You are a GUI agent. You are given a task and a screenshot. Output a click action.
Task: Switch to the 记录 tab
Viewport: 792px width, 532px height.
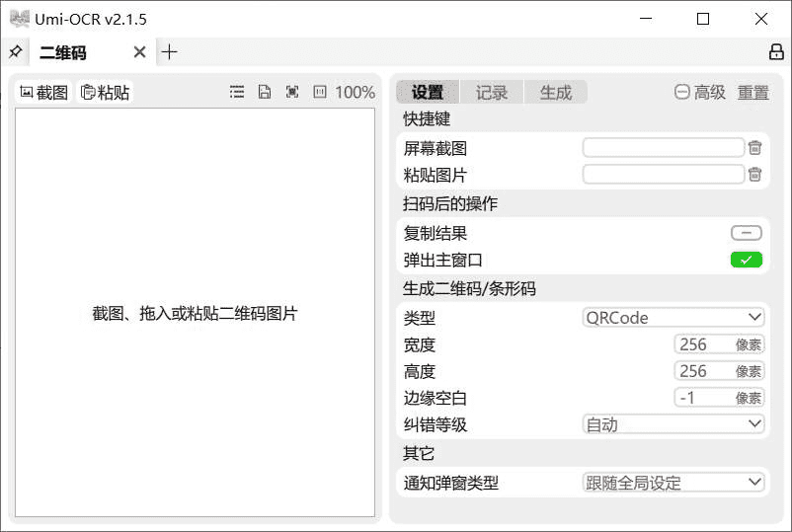pyautogui.click(x=492, y=93)
